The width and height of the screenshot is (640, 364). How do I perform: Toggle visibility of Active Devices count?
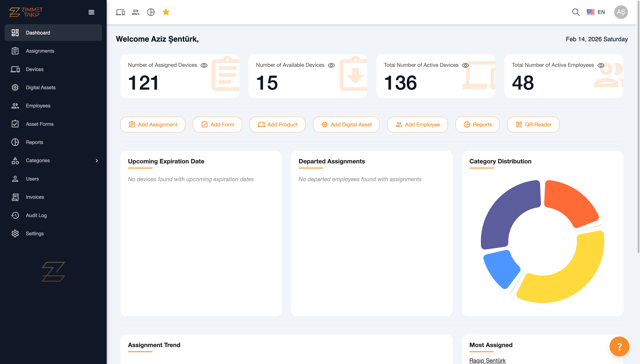coord(465,65)
